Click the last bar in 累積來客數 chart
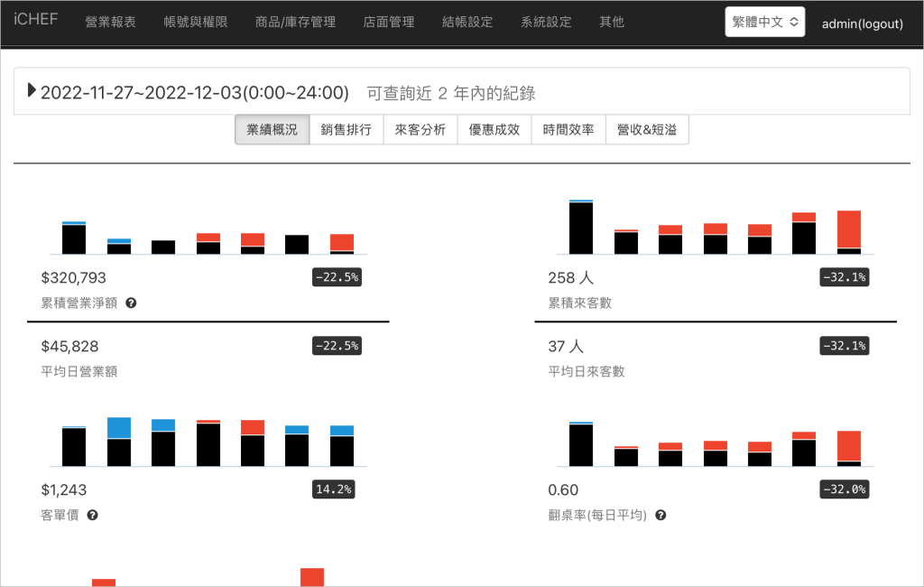Screen dimensions: 924x587 pyautogui.click(x=849, y=232)
